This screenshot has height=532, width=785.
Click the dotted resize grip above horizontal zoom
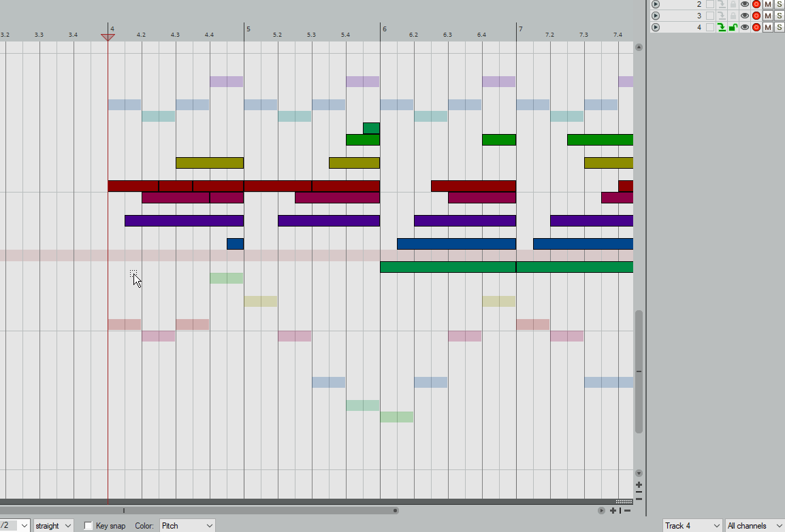[x=624, y=501]
